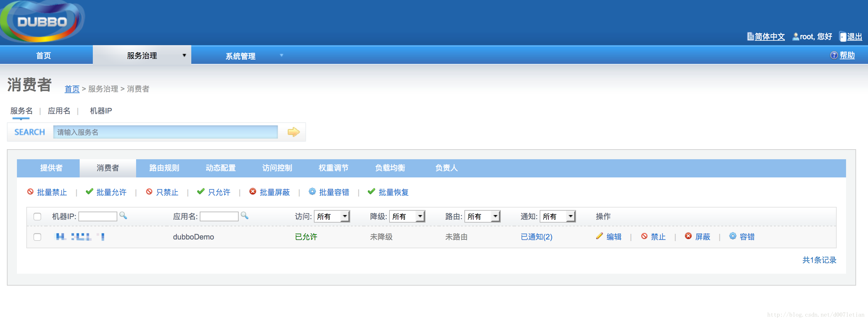Image resolution: width=868 pixels, height=321 pixels.
Task: Click the 共1条记录 record count text
Action: (x=819, y=260)
